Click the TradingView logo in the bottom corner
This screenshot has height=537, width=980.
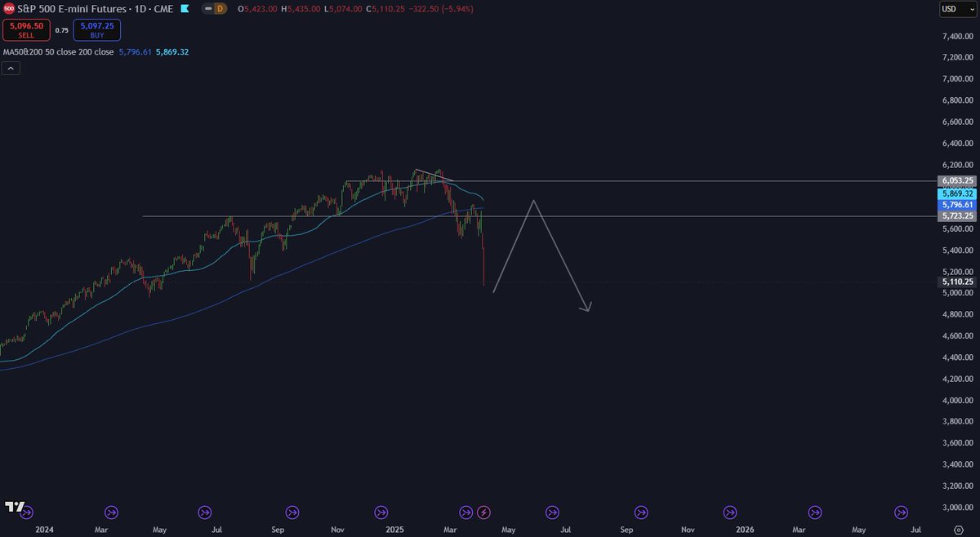(x=14, y=507)
